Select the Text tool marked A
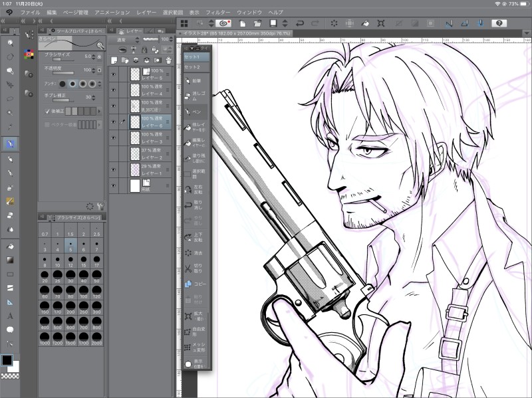 (x=10, y=316)
